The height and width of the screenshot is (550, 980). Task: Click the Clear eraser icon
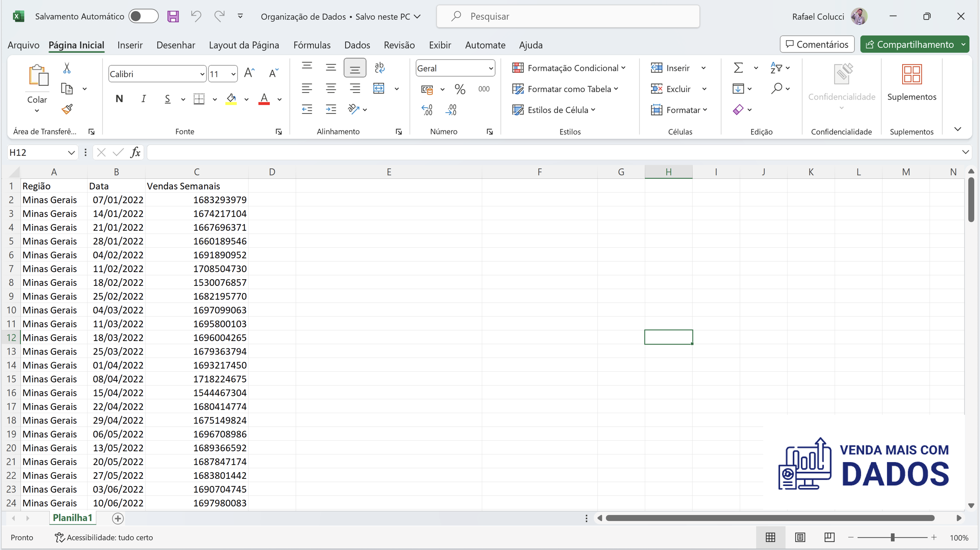click(x=738, y=110)
